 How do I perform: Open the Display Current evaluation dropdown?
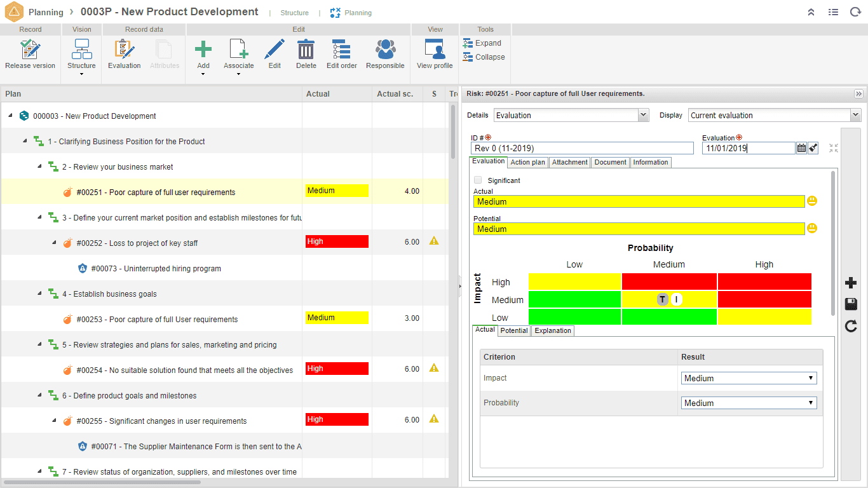pyautogui.click(x=775, y=115)
